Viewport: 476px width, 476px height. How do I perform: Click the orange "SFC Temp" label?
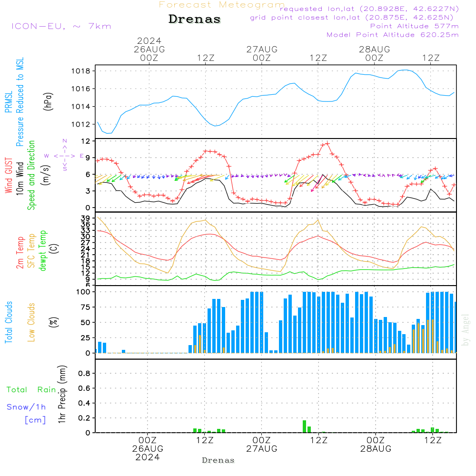31,251
